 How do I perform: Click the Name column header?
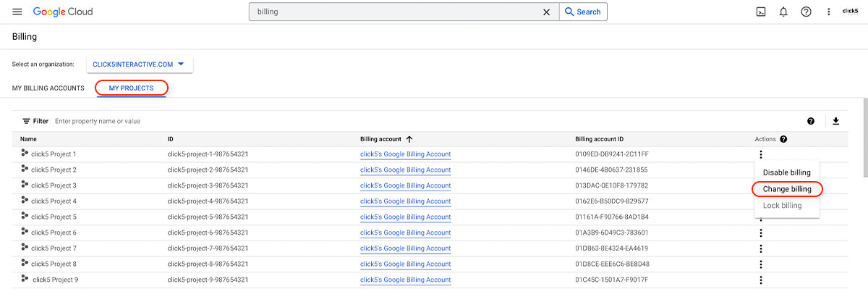28,138
